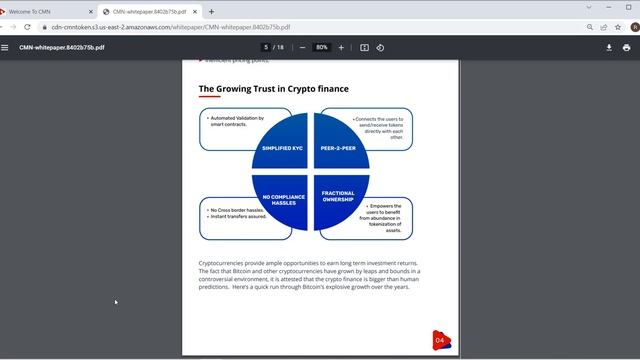Viewport: 640px width, 360px height.
Task: Close the Welcome To CMN tab
Action: click(x=91, y=12)
